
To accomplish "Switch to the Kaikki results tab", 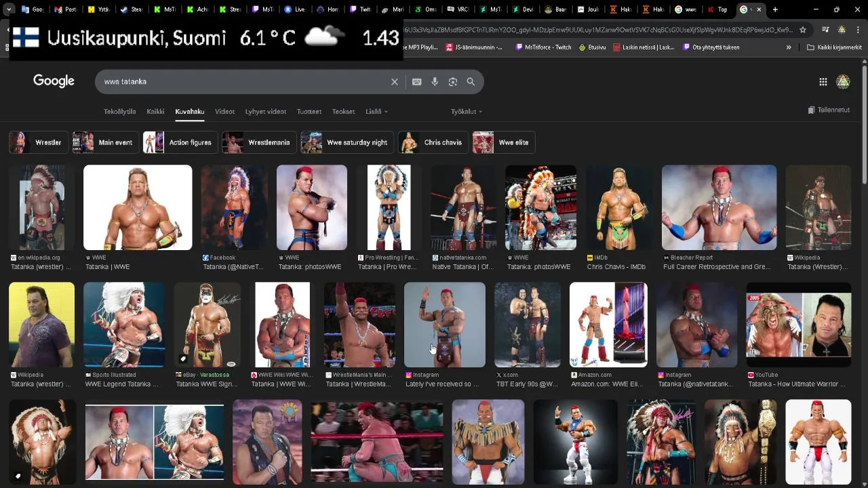I will tap(155, 111).
